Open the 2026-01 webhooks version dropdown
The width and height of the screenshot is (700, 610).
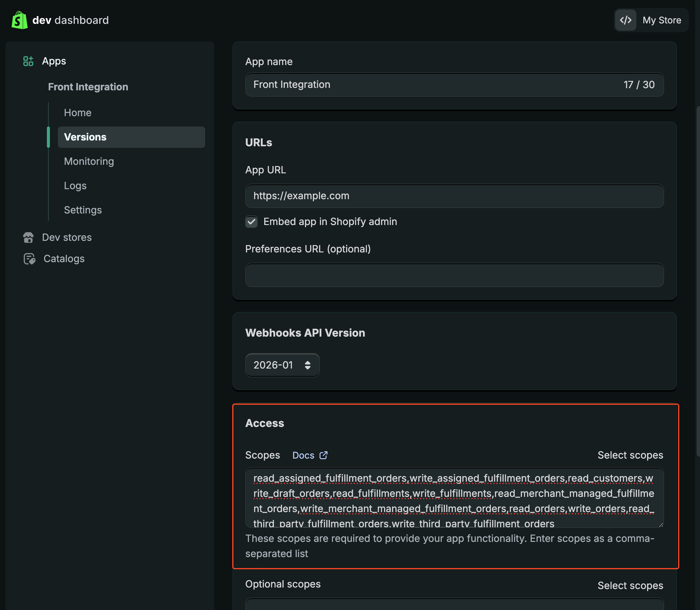tap(282, 365)
